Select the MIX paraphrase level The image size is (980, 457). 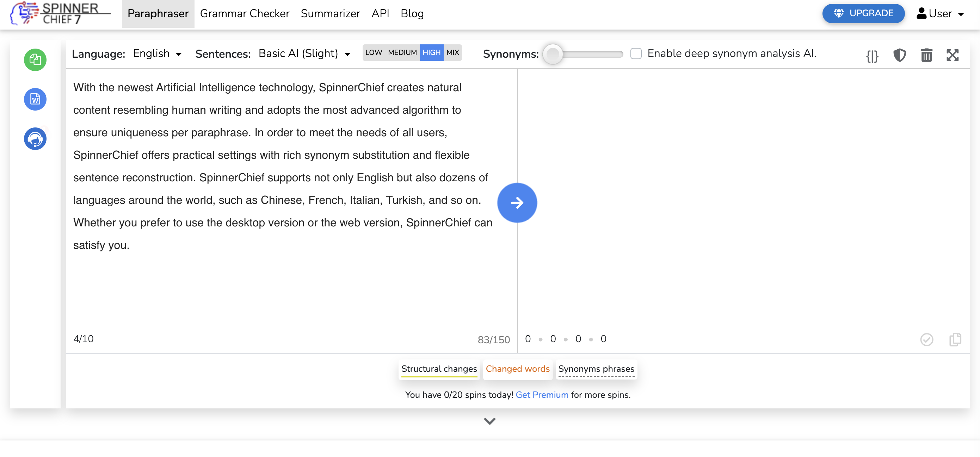pos(452,52)
